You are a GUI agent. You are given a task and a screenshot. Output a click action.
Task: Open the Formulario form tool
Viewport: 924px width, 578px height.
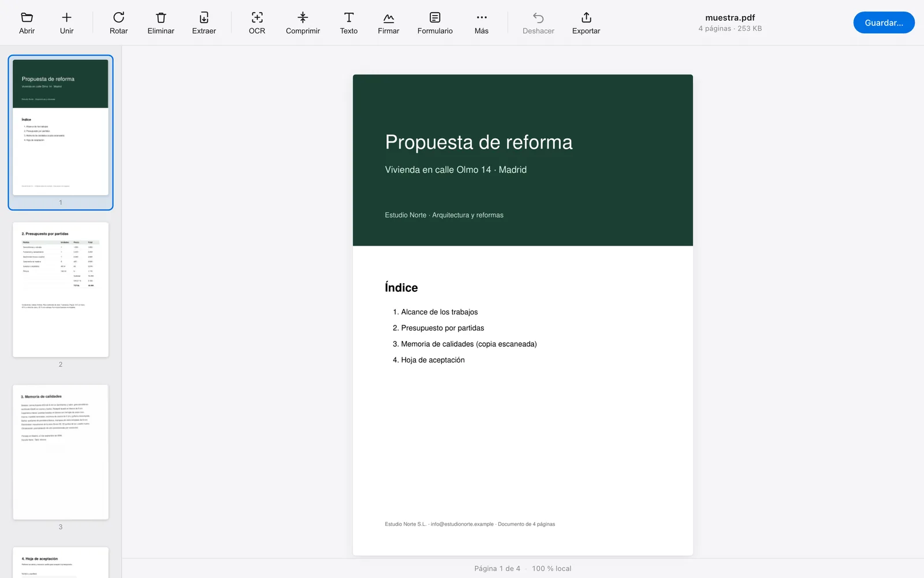tap(435, 18)
